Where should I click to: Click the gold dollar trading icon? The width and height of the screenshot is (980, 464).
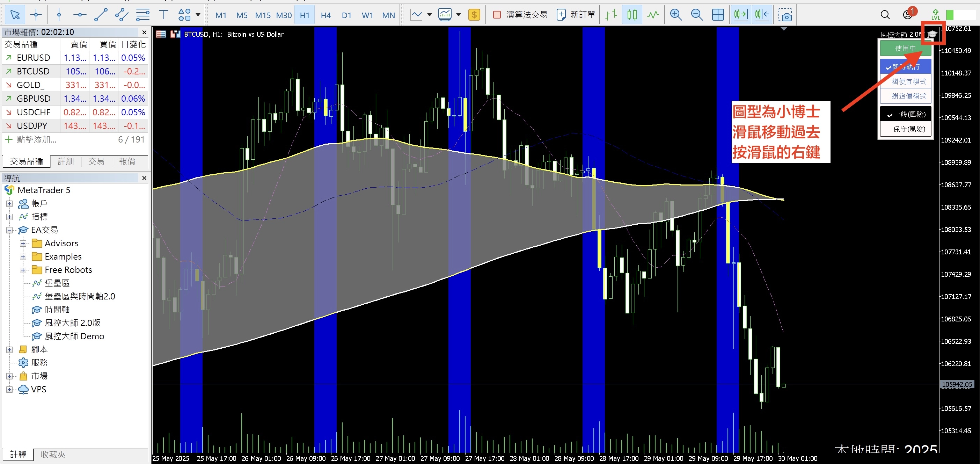coord(474,15)
